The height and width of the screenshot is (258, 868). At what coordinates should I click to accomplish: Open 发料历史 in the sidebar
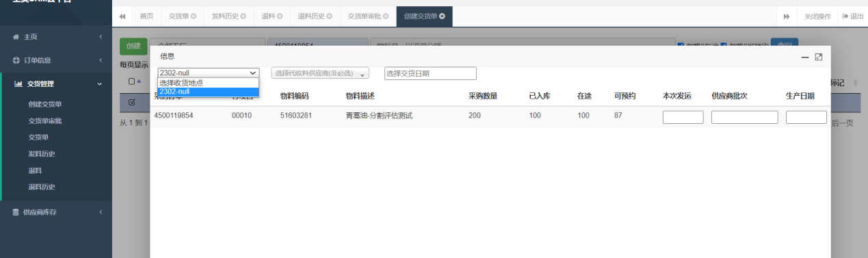(x=42, y=154)
